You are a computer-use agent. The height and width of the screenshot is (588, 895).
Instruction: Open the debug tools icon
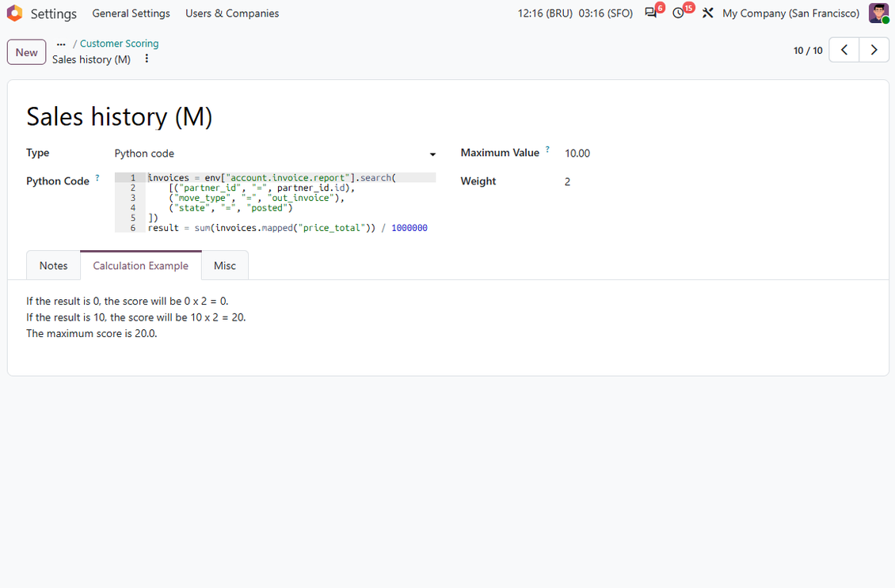(708, 13)
